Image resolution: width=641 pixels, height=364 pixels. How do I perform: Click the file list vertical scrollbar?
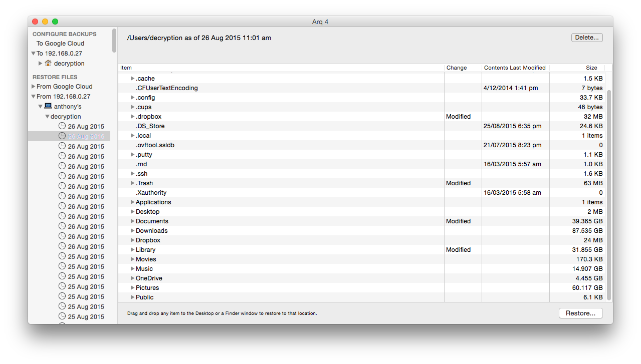point(609,195)
